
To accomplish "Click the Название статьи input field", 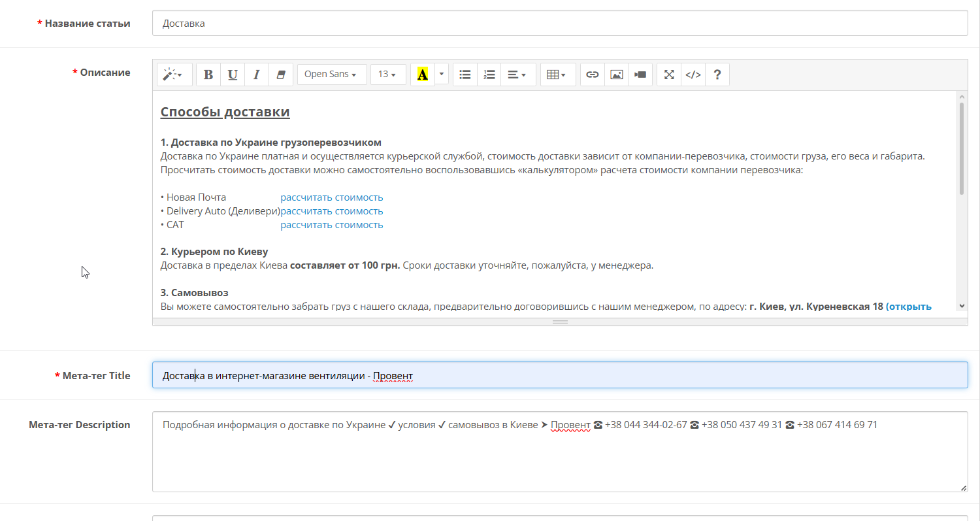I will click(560, 24).
